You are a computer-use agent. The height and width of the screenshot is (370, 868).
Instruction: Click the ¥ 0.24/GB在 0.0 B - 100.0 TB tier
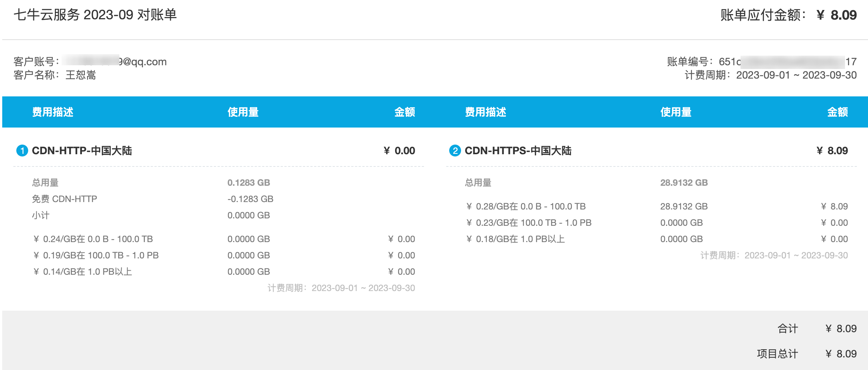coord(93,239)
